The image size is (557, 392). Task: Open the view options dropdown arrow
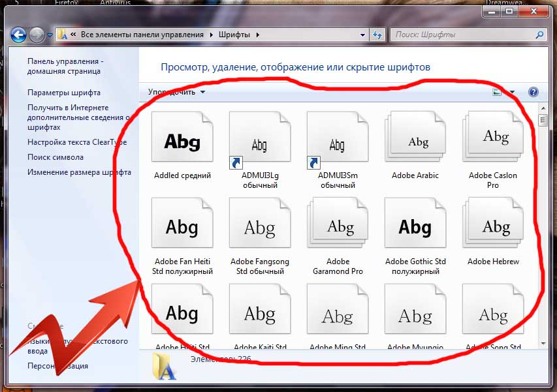click(x=512, y=92)
